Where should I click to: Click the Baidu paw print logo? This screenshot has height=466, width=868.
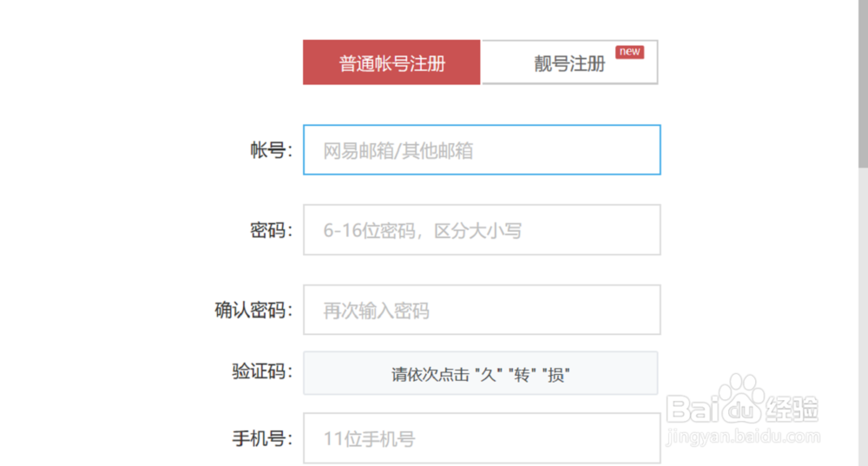tap(742, 397)
